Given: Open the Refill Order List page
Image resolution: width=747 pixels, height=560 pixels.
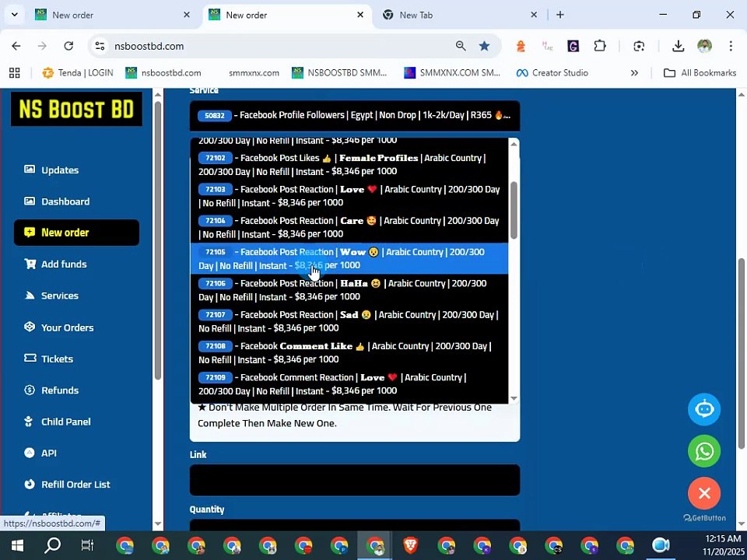Looking at the screenshot, I should [67, 485].
